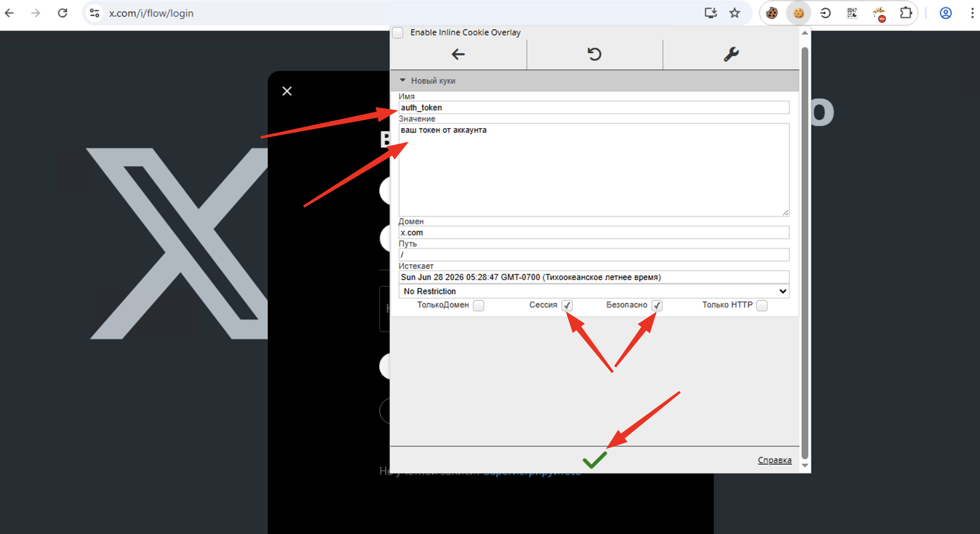Click the cookie popup scrollbar down arrow
The width and height of the screenshot is (980, 534).
[805, 465]
